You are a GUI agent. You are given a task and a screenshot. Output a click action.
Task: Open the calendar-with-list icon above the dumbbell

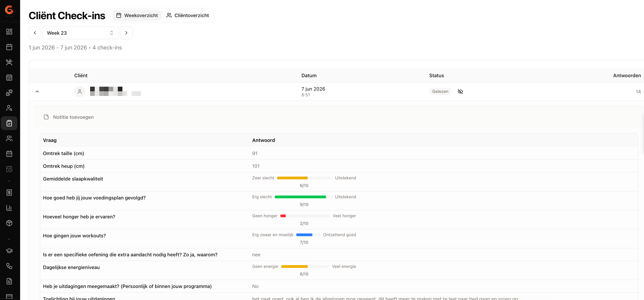(x=9, y=77)
